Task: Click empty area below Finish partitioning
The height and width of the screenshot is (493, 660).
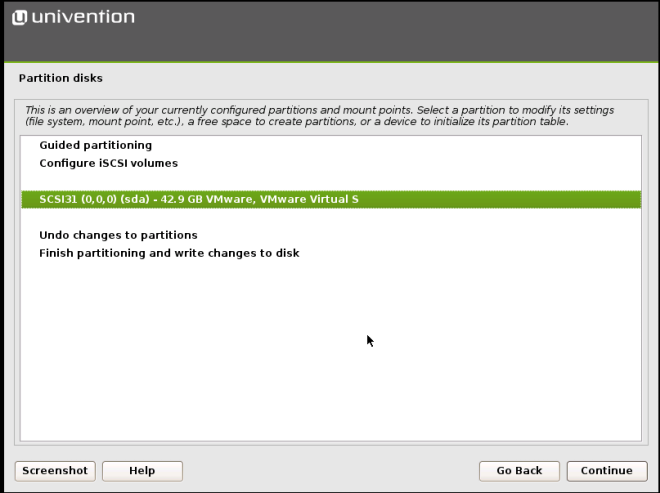Action: [331, 349]
